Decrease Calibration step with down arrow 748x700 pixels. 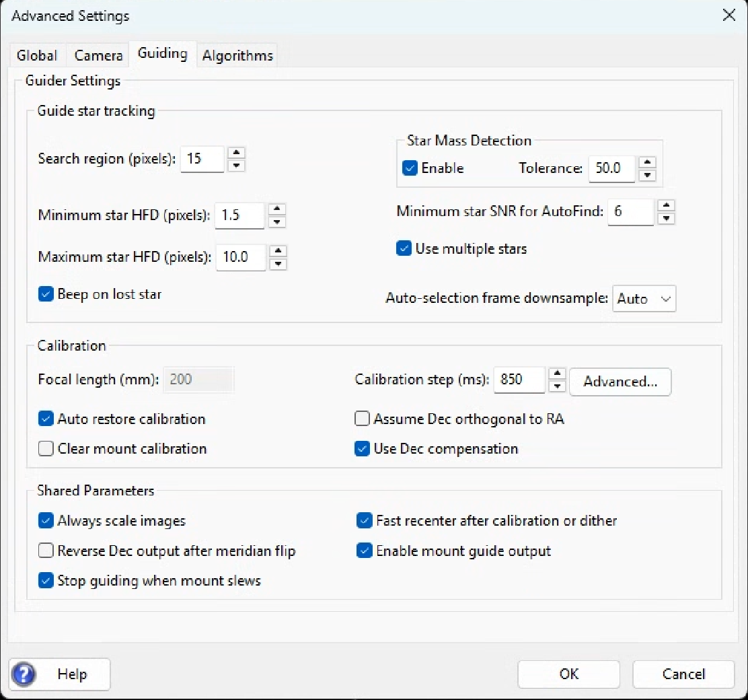[557, 386]
